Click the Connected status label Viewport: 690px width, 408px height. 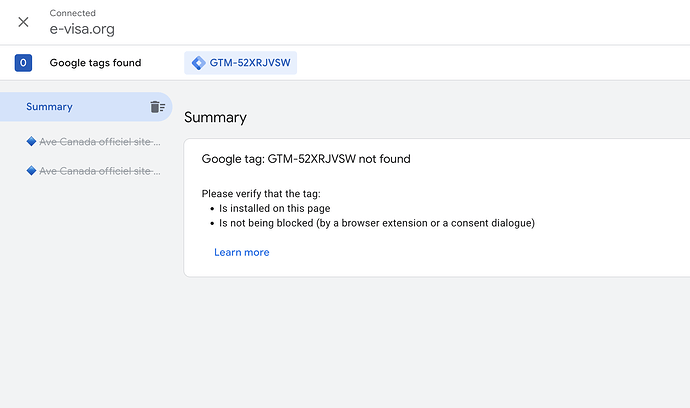point(72,13)
